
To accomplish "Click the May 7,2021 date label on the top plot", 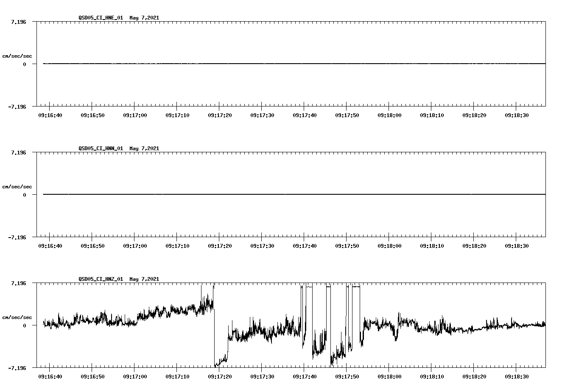I will [144, 18].
